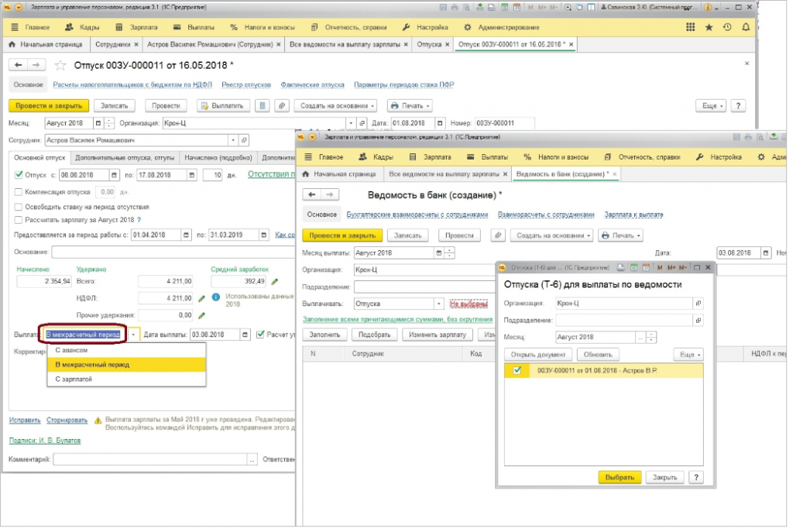The width and height of the screenshot is (793, 532).
Task: Follow the Реестр отпусков link
Action: coord(247,84)
